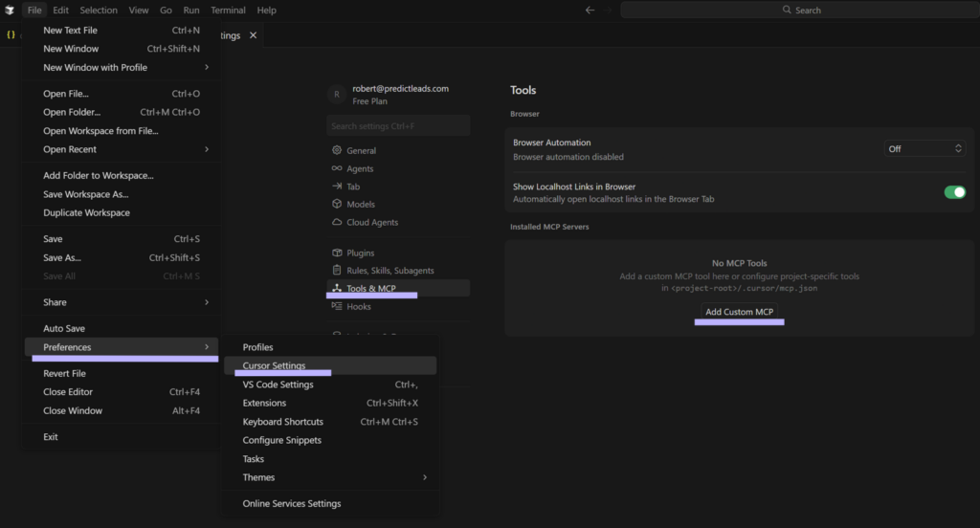Click the General gear icon
The image size is (980, 528).
[x=337, y=150]
